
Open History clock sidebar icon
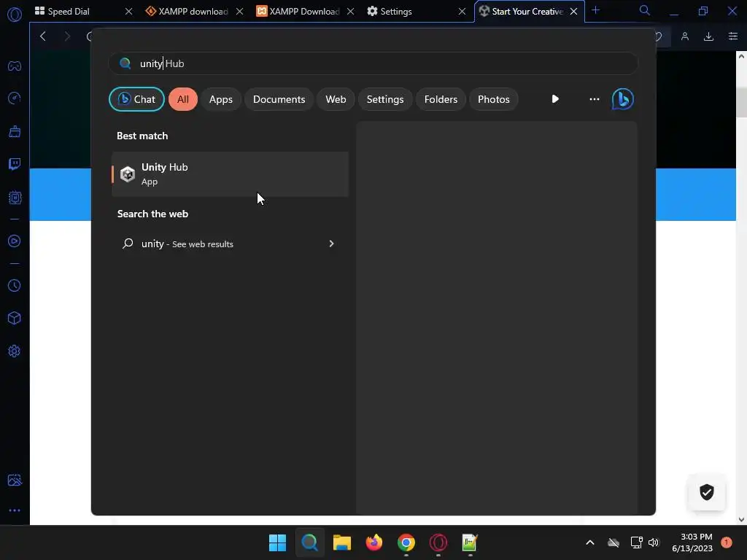click(x=15, y=285)
